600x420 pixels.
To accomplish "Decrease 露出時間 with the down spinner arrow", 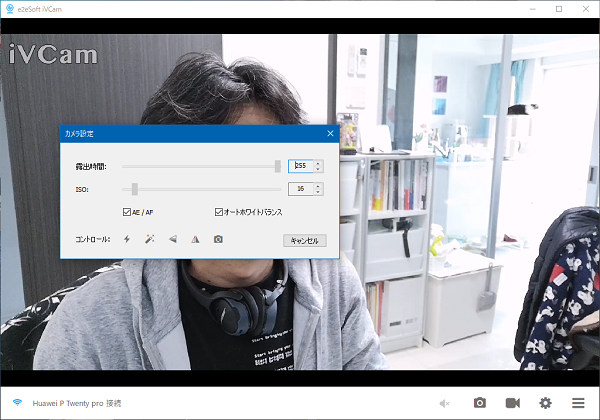I will 318,169.
